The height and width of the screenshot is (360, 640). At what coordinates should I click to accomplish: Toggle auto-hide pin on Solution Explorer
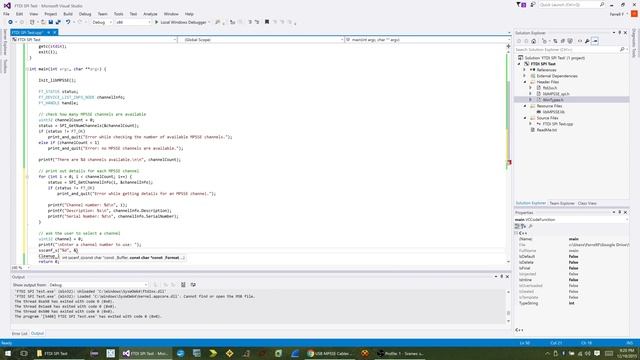[x=620, y=33]
